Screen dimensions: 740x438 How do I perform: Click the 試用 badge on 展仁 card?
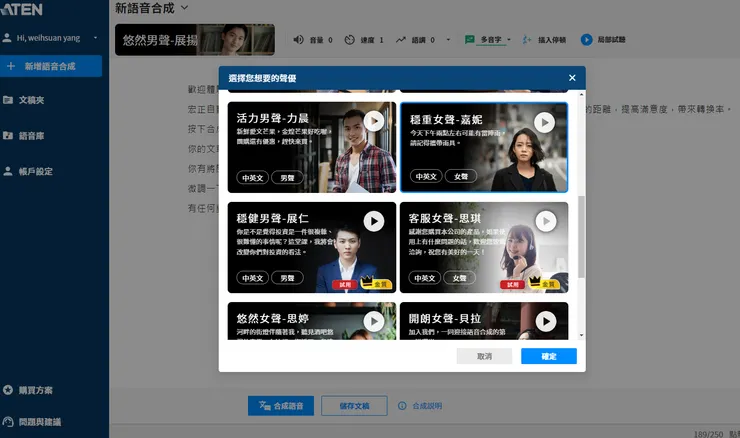pos(345,285)
